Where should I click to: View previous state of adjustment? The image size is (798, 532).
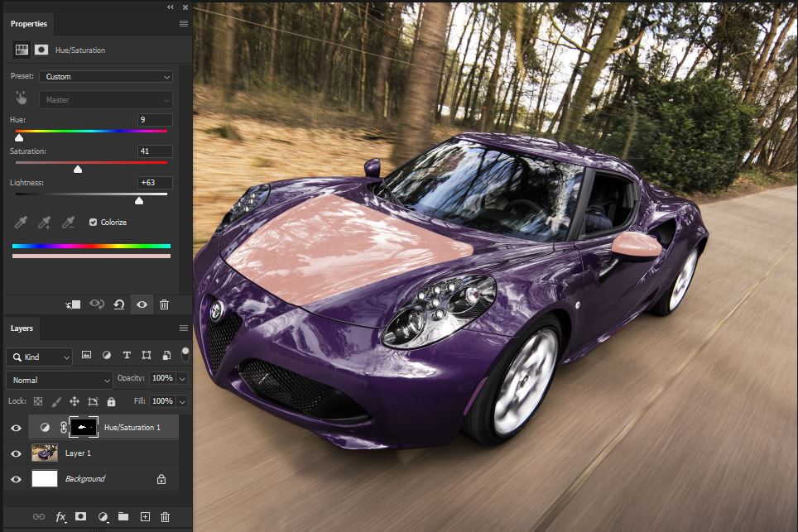coord(97,304)
